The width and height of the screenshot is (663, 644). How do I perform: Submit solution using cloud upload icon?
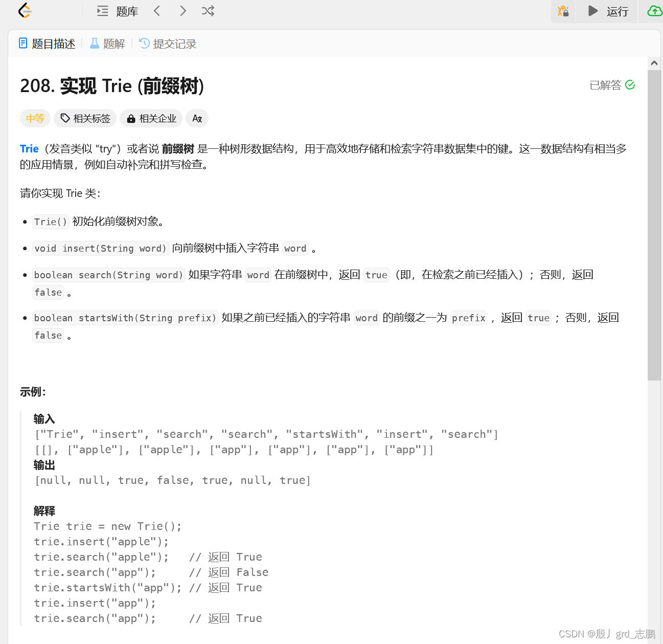(654, 11)
